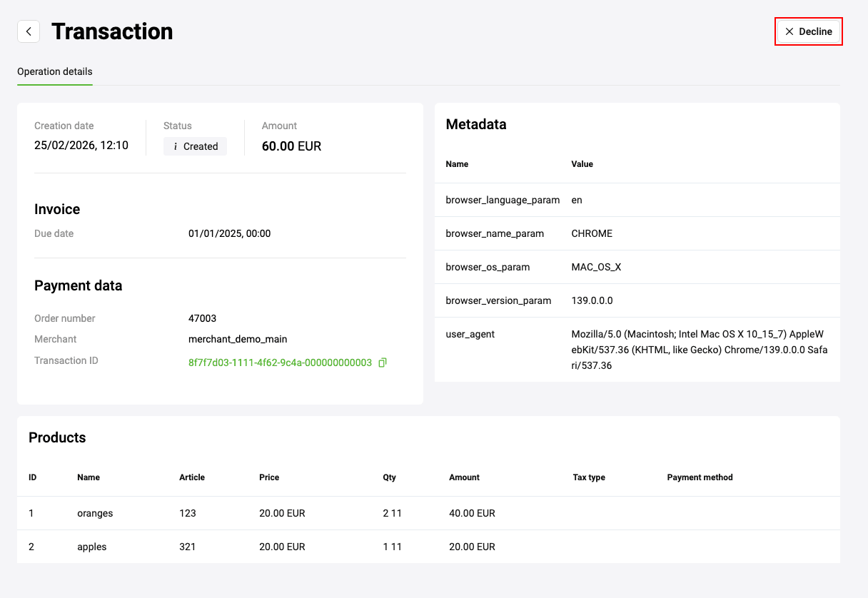Screen dimensions: 868x598
Task: Click the back arrow button
Action: [29, 31]
